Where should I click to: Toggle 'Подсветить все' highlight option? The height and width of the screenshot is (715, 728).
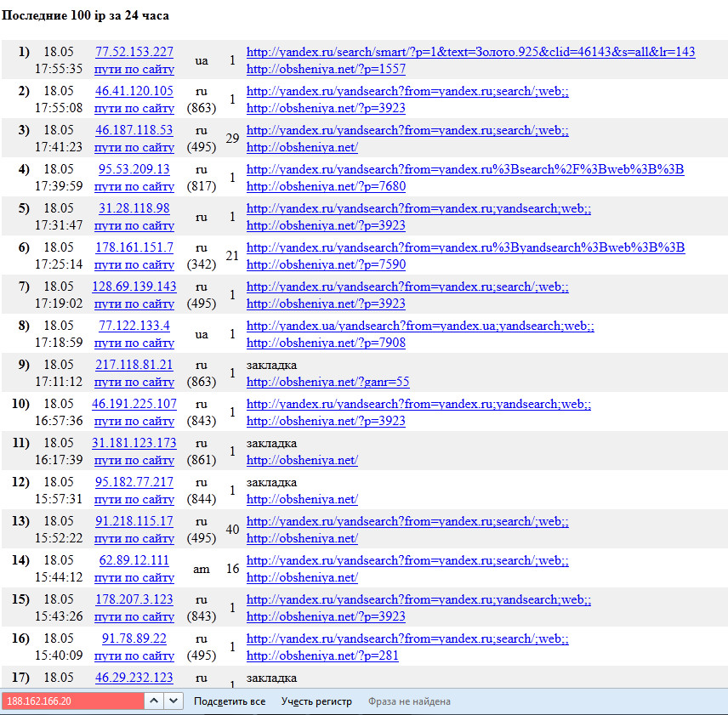[230, 701]
